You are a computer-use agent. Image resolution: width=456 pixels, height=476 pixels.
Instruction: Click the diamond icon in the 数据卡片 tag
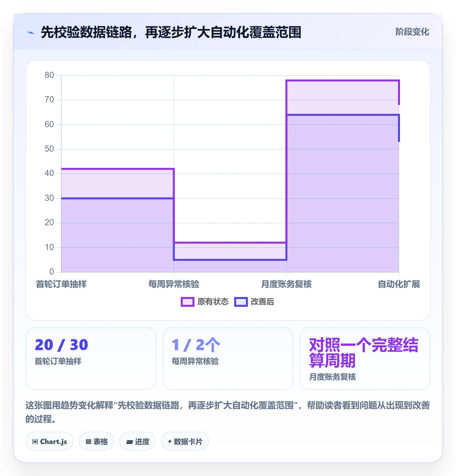[170, 441]
